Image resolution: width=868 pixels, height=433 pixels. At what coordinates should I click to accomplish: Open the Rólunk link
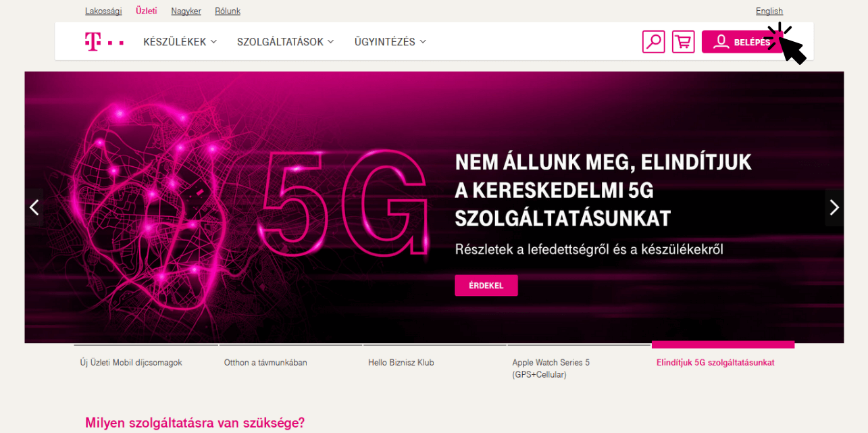coord(228,11)
